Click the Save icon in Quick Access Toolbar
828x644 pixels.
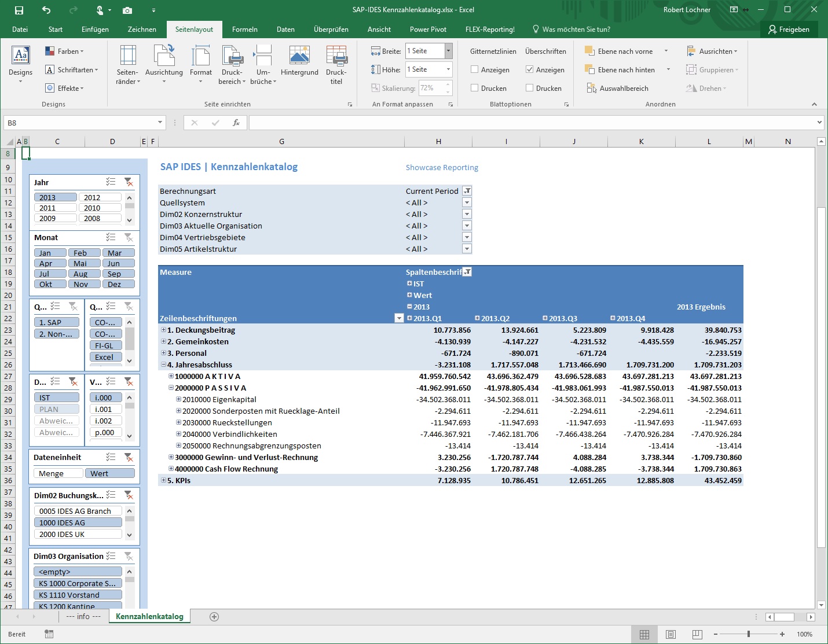click(x=19, y=10)
